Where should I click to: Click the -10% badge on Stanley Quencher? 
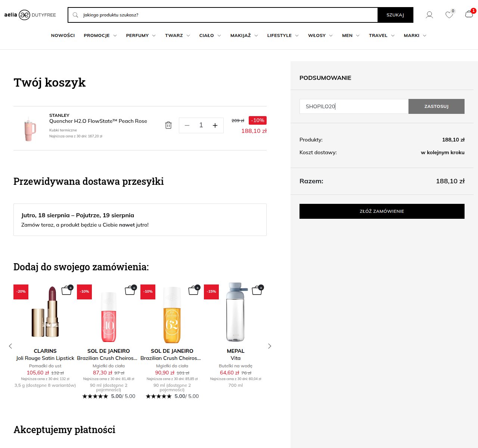pyautogui.click(x=258, y=120)
